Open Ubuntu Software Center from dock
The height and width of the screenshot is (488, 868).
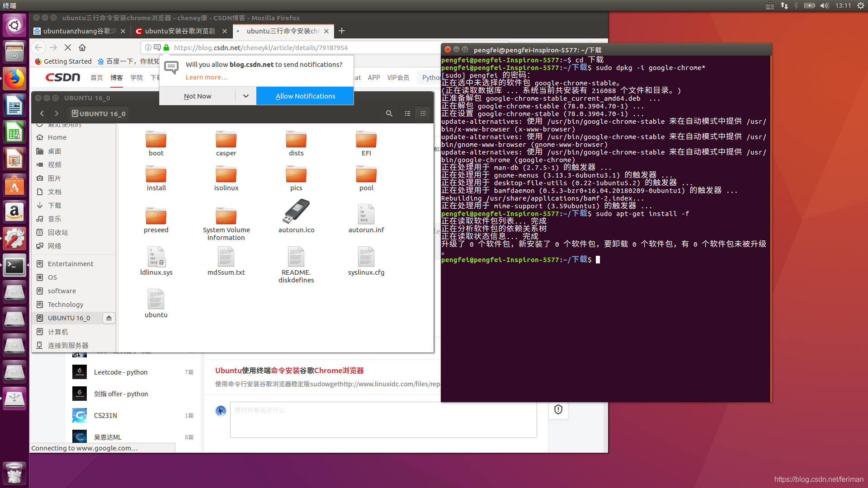point(14,186)
